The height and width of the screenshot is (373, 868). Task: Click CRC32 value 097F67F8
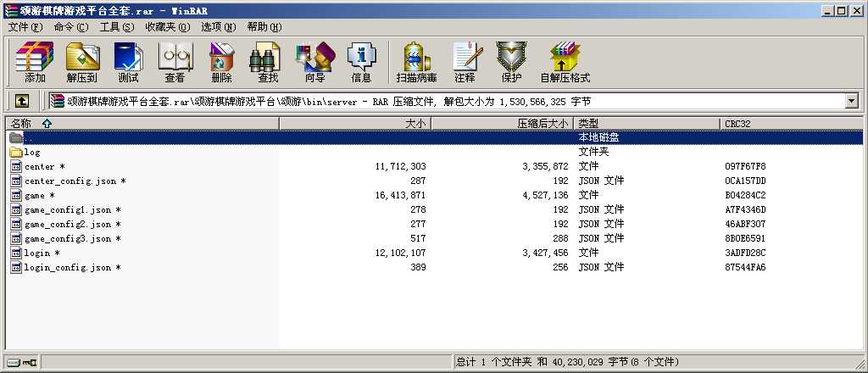pos(745,166)
